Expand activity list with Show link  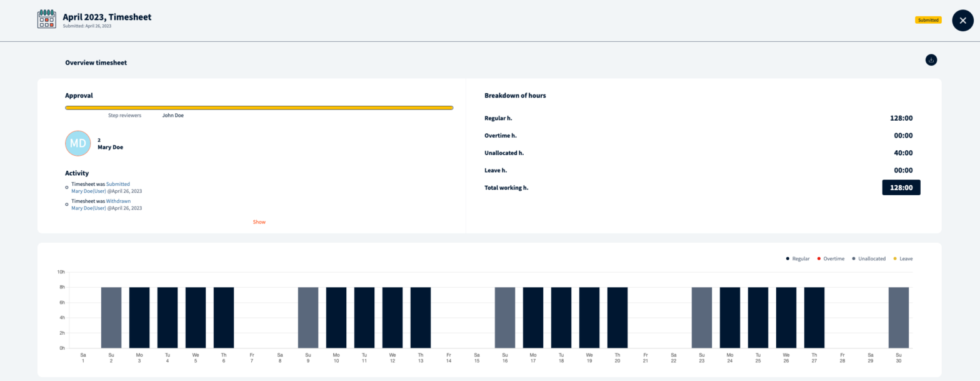[259, 222]
